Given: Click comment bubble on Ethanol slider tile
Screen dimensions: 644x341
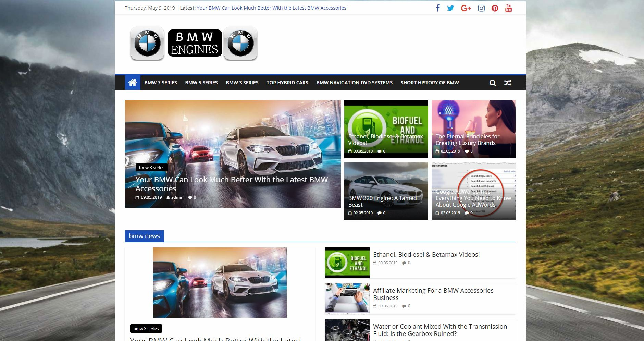Looking at the screenshot, I should pyautogui.click(x=379, y=151).
